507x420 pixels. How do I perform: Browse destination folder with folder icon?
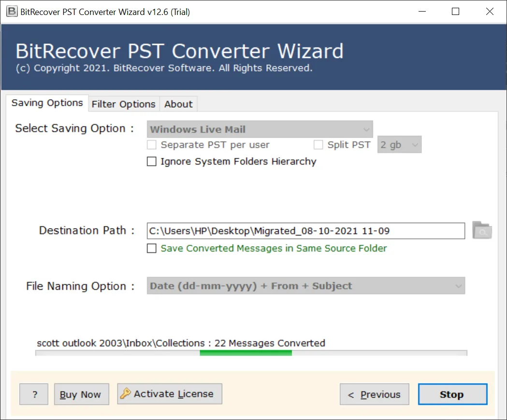click(482, 230)
